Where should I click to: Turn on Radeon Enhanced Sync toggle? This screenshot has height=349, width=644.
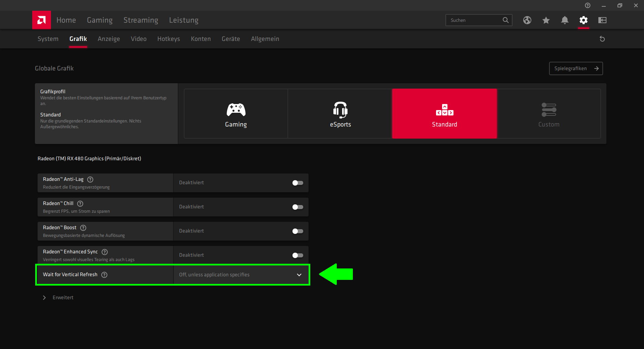[x=298, y=255]
